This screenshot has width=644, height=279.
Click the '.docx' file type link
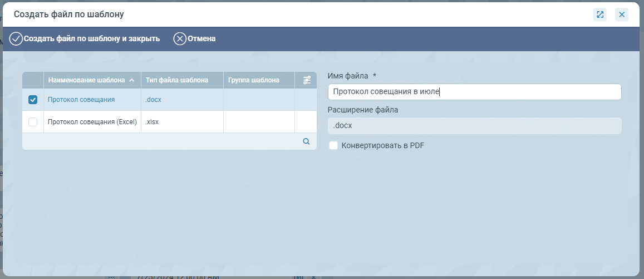pyautogui.click(x=154, y=100)
